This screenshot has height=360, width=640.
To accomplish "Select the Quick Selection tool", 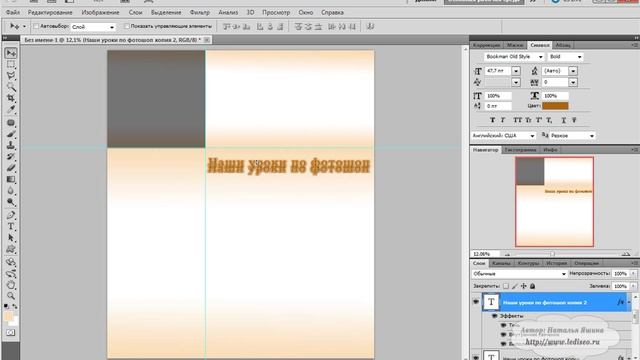I will [x=11, y=87].
